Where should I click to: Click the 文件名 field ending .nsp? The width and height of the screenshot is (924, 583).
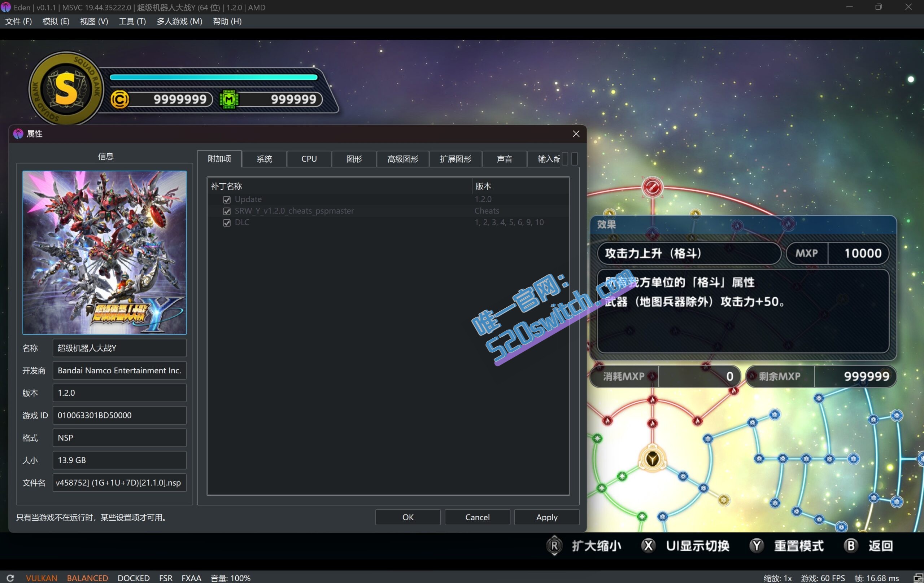click(119, 482)
